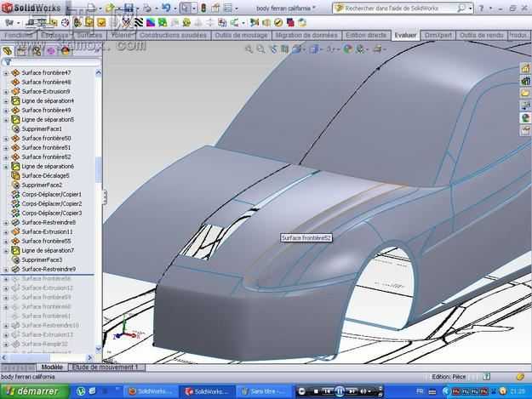Click the démarrer Start button

(34, 391)
